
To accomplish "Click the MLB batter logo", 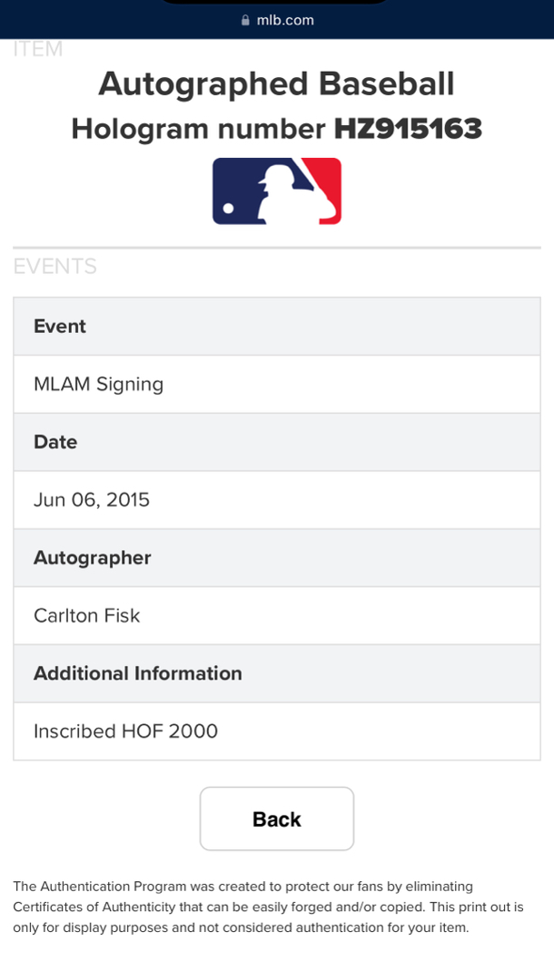I will [x=277, y=191].
